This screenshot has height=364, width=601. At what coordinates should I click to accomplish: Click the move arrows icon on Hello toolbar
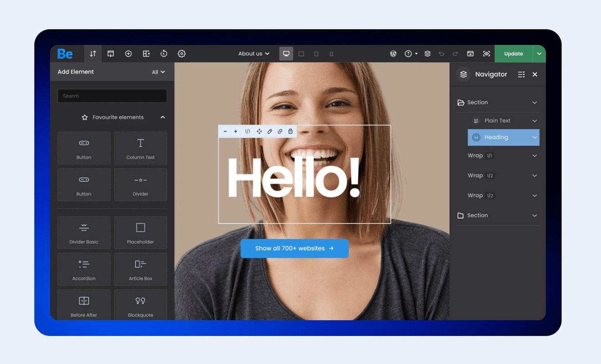[x=259, y=131]
